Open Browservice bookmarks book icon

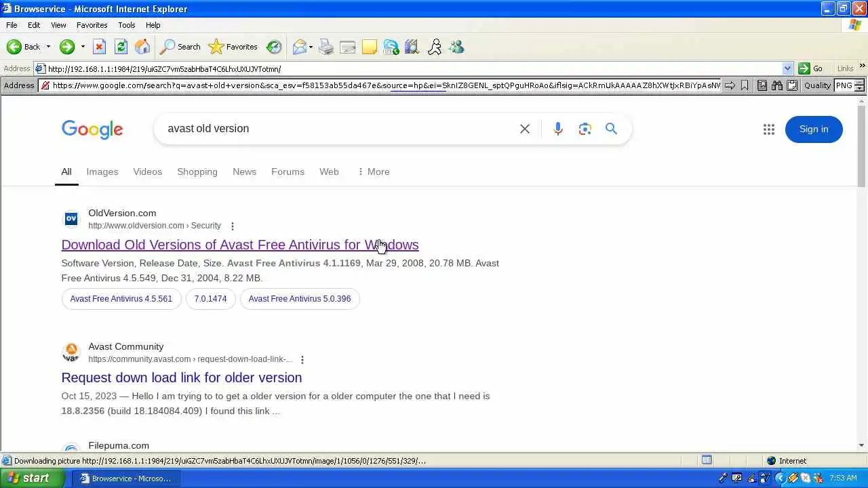[762, 85]
